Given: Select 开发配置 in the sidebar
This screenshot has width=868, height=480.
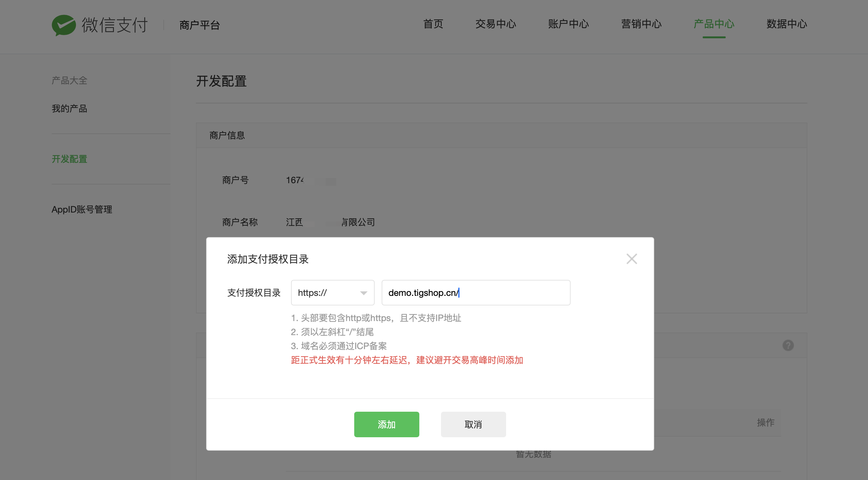Looking at the screenshot, I should point(70,159).
